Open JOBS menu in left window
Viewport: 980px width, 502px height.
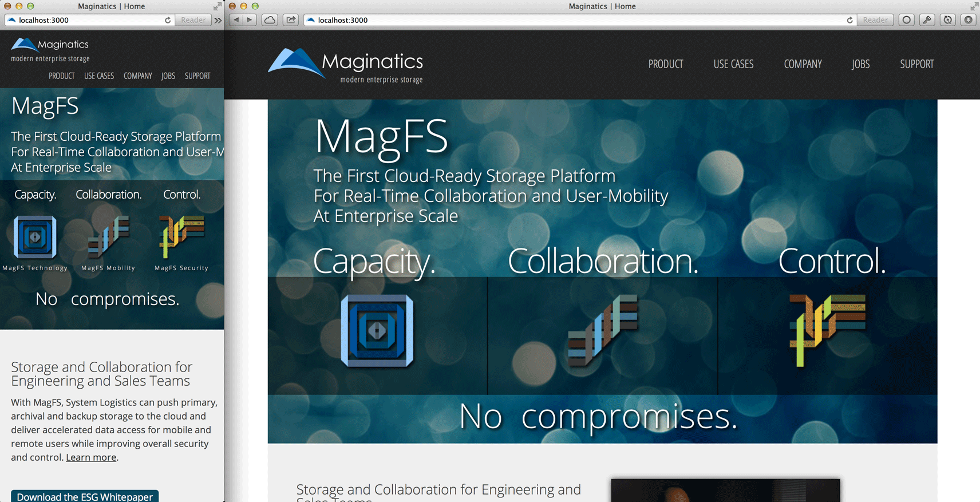168,76
